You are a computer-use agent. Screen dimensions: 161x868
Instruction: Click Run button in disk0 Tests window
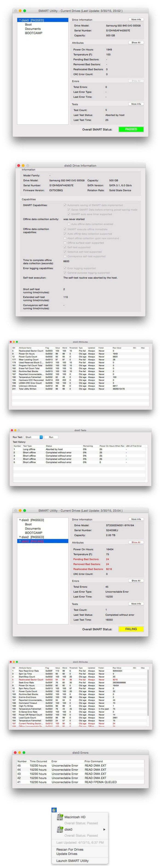(51, 437)
